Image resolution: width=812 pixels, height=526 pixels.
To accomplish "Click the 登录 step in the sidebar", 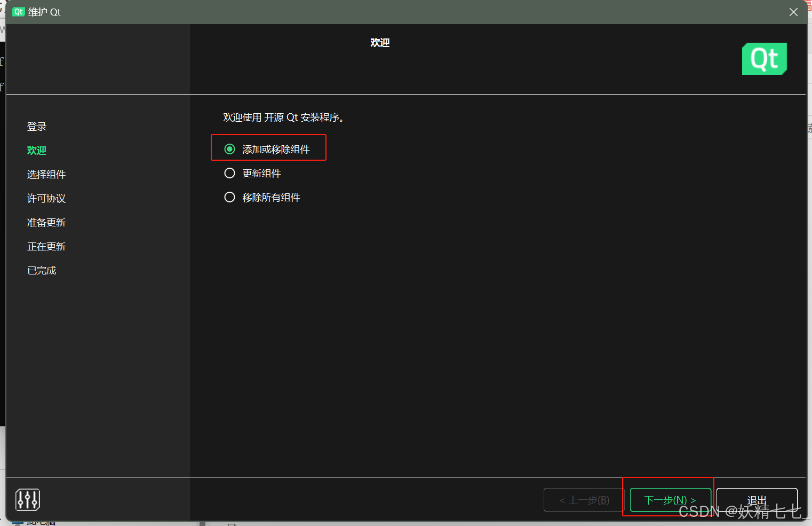I will click(x=37, y=127).
